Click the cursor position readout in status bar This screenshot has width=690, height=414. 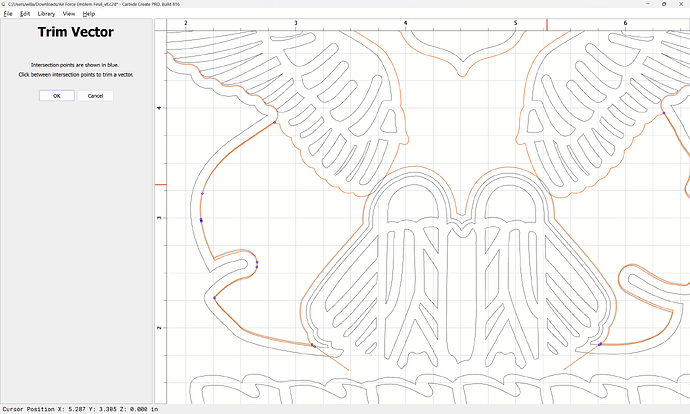point(80,409)
